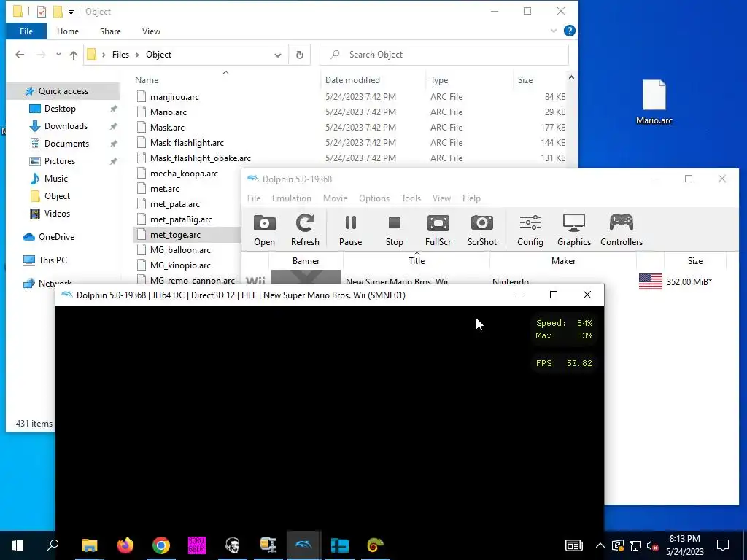Open Dolphin Controllers settings
The height and width of the screenshot is (560, 747).
pyautogui.click(x=622, y=230)
